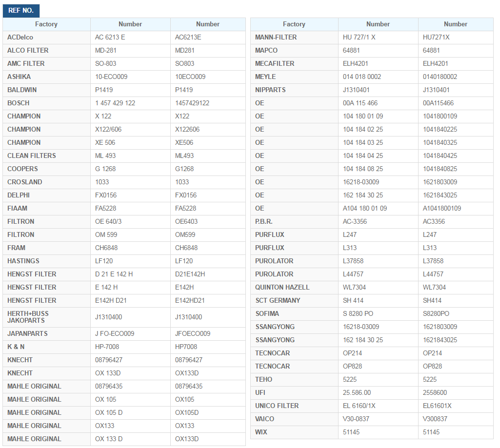Click the EL 6160/1X number
Screen dimensions: 500x448
[x=359, y=406]
